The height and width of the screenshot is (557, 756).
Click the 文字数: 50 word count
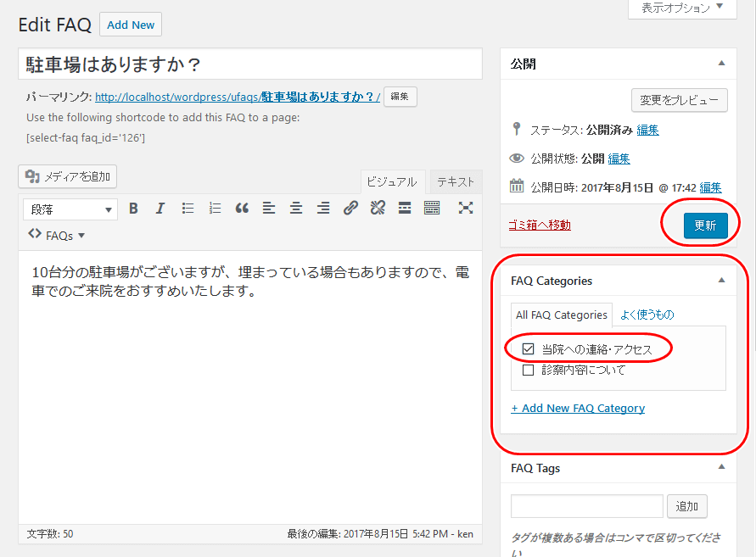point(50,534)
